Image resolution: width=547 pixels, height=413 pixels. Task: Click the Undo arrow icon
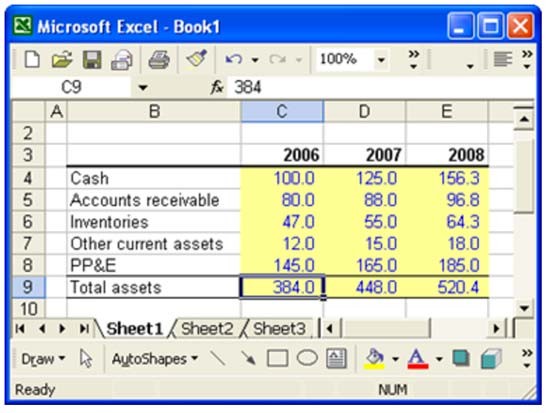click(x=234, y=59)
